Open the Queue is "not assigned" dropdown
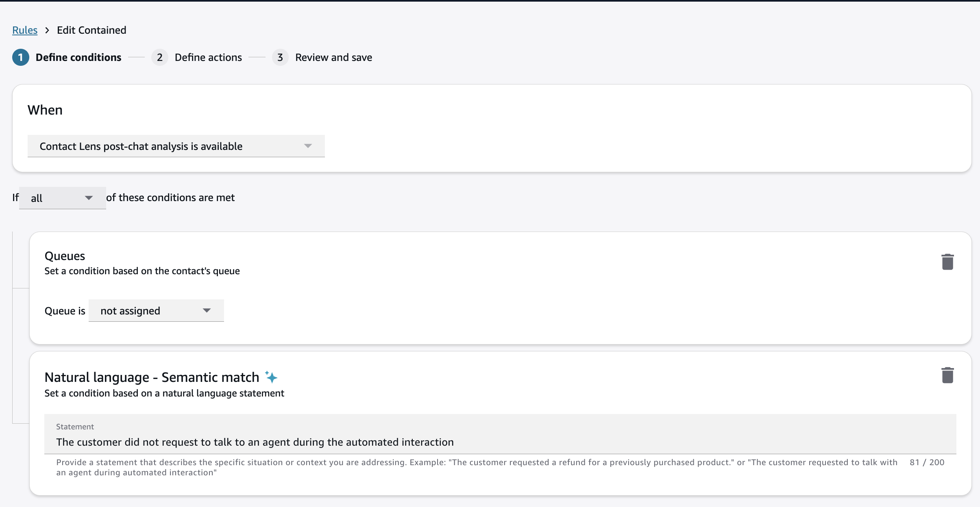 156,311
